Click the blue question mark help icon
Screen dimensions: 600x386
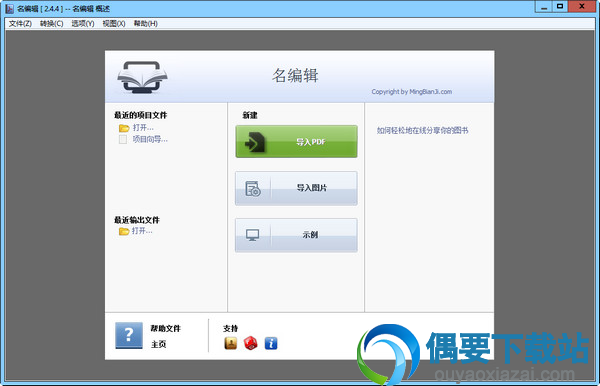click(x=129, y=336)
